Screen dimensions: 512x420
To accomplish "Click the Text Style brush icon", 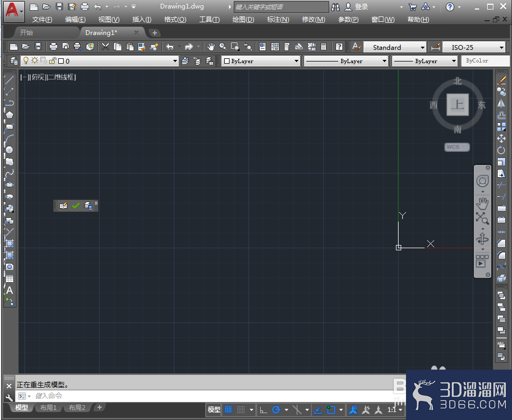I will 357,47.
